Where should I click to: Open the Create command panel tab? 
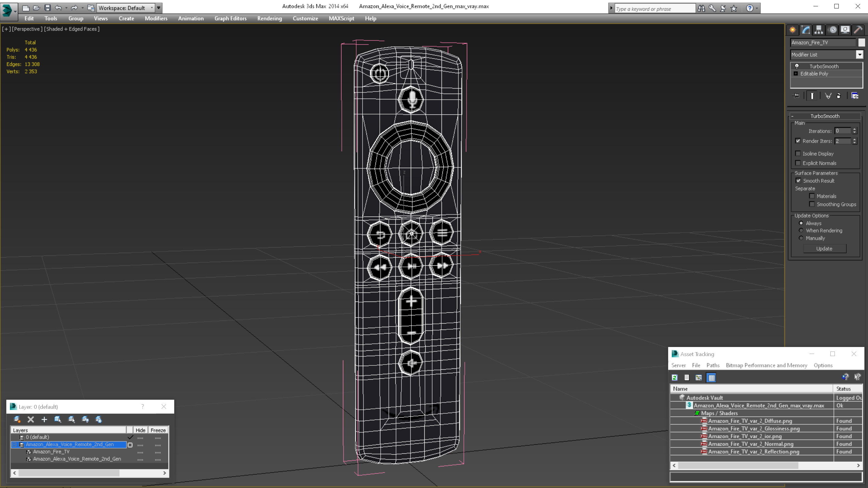(x=793, y=30)
